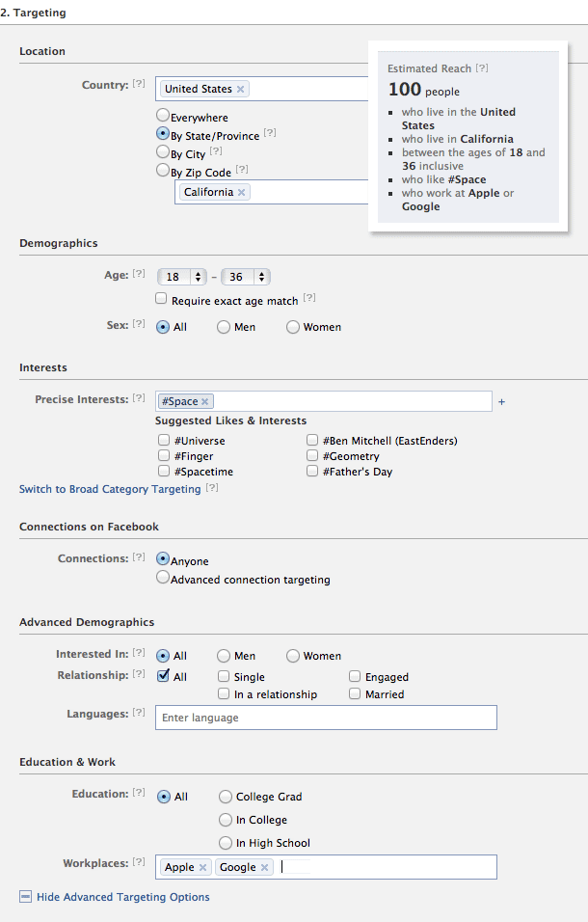Remove United States country tag
This screenshot has width=588, height=922.
(241, 89)
